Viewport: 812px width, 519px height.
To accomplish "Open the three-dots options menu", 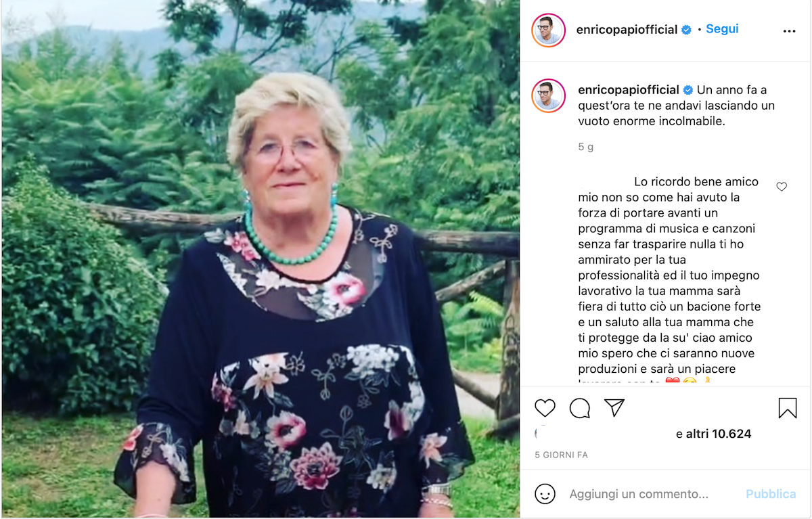I will [x=790, y=31].
